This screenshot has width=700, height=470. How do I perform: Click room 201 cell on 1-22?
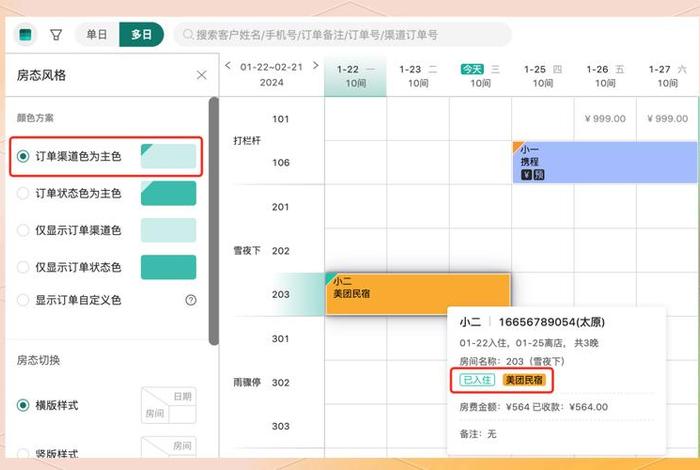coord(355,207)
